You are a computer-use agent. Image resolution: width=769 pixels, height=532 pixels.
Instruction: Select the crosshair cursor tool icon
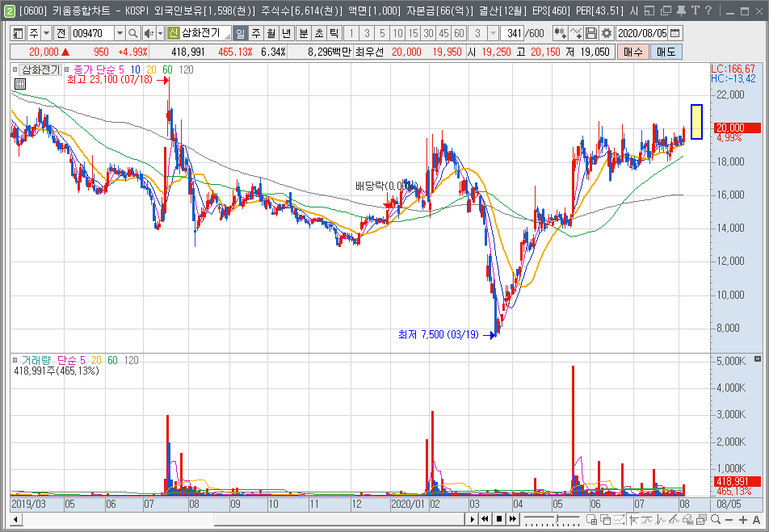pos(633,519)
